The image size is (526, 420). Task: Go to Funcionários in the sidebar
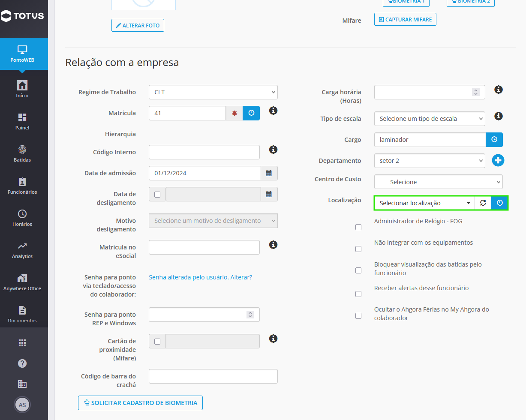tap(22, 186)
